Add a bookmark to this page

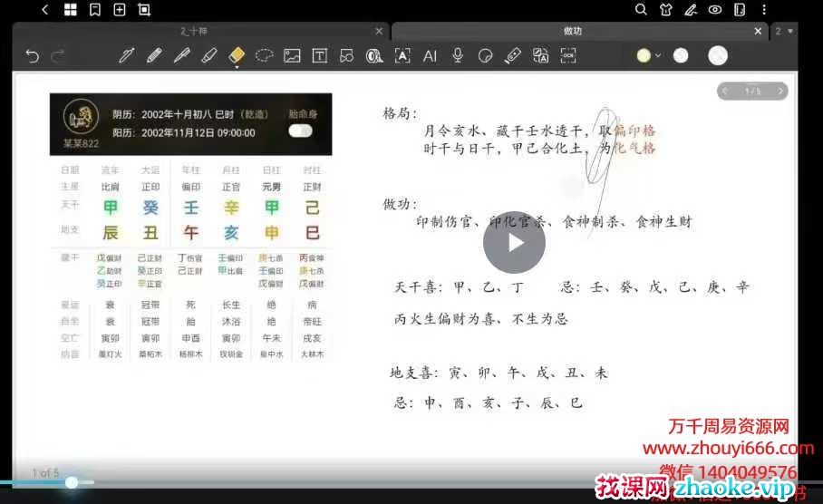tap(95, 10)
